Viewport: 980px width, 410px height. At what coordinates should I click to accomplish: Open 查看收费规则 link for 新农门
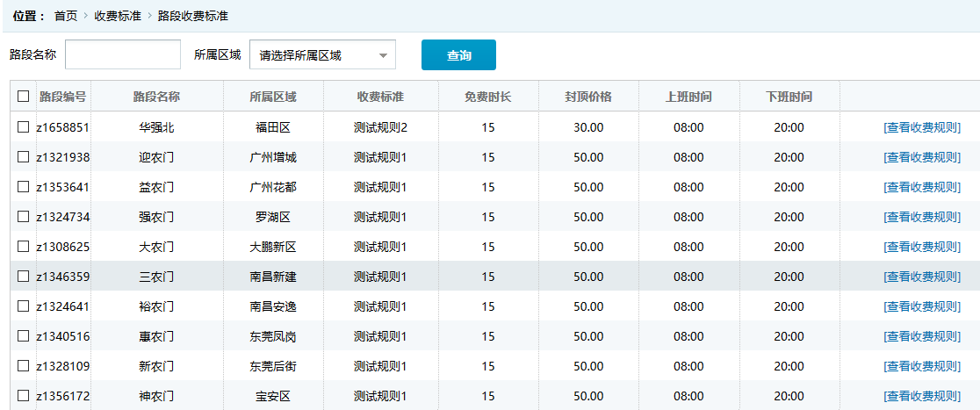(922, 366)
